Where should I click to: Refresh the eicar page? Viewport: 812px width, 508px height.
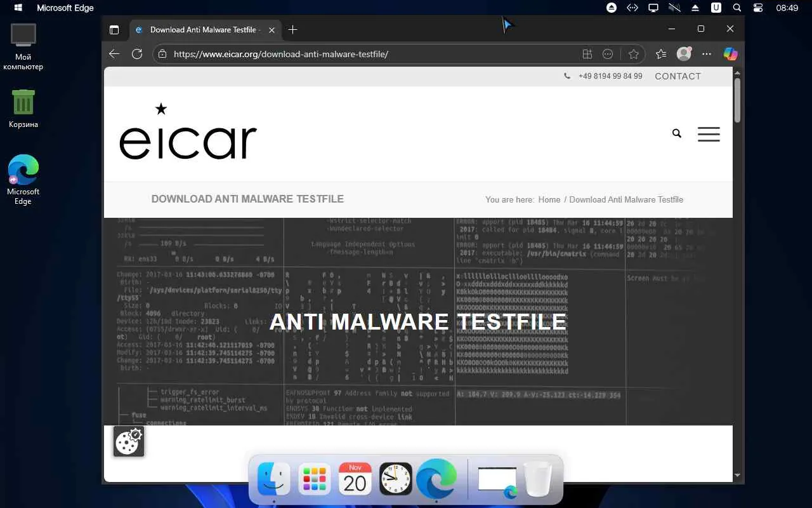137,54
